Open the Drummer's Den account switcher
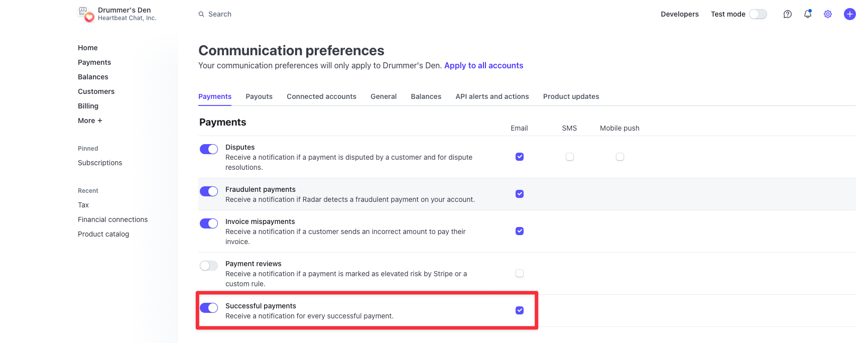The width and height of the screenshot is (868, 343). [x=125, y=14]
